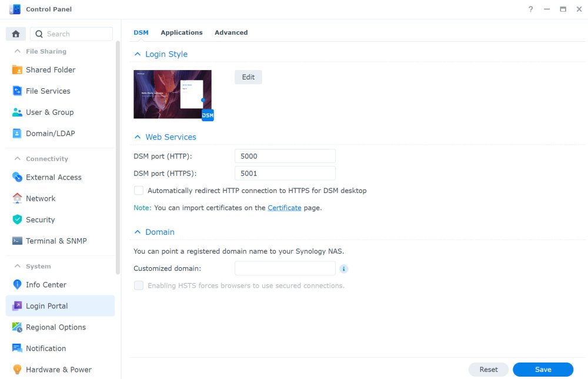Click the search magnifier icon
588x379 pixels.
pyautogui.click(x=39, y=34)
